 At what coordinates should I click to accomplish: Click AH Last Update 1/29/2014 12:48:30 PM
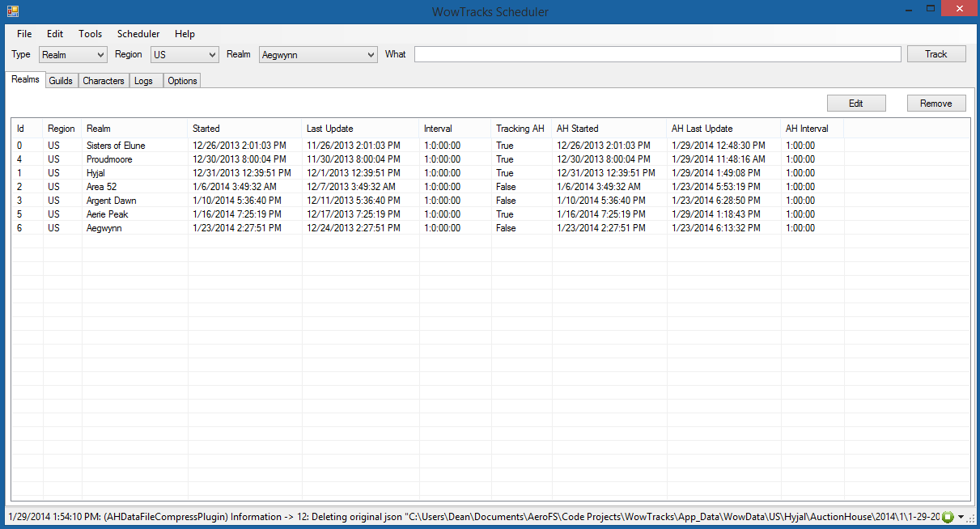click(719, 146)
